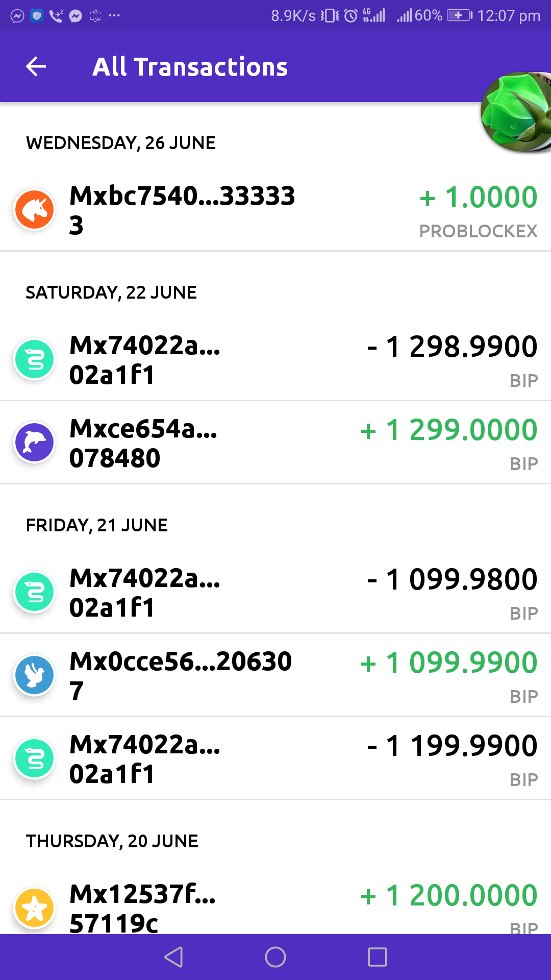
Task: Tap the back arrow in header
Action: click(x=36, y=66)
